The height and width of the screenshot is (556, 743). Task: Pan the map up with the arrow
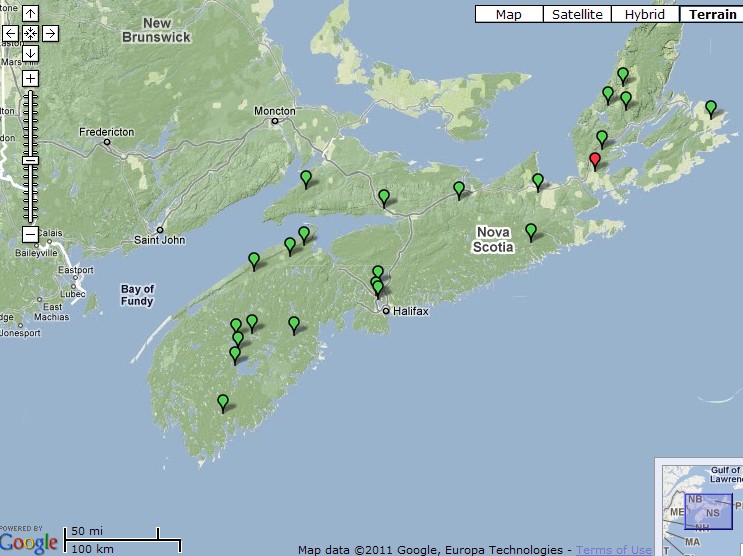pos(30,14)
